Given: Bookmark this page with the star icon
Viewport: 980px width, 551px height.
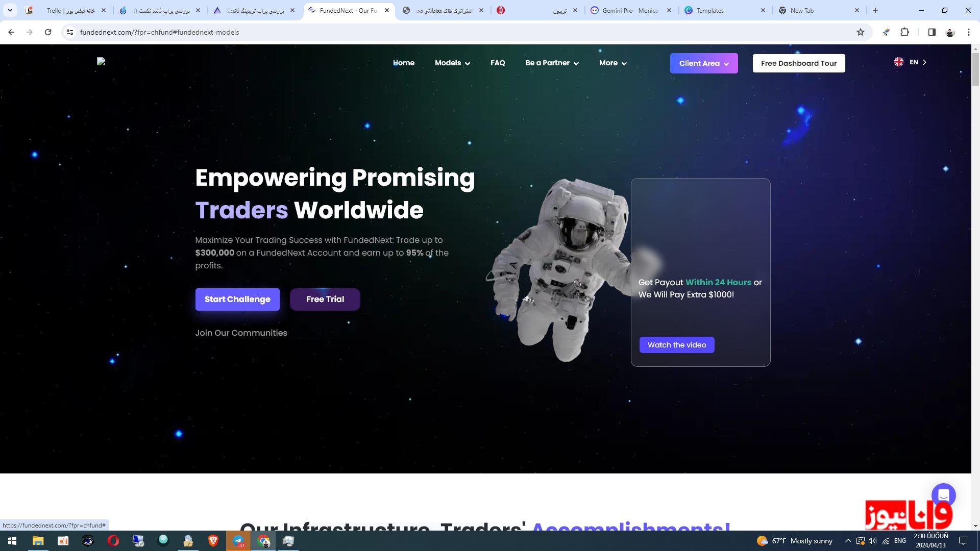Looking at the screenshot, I should (861, 32).
